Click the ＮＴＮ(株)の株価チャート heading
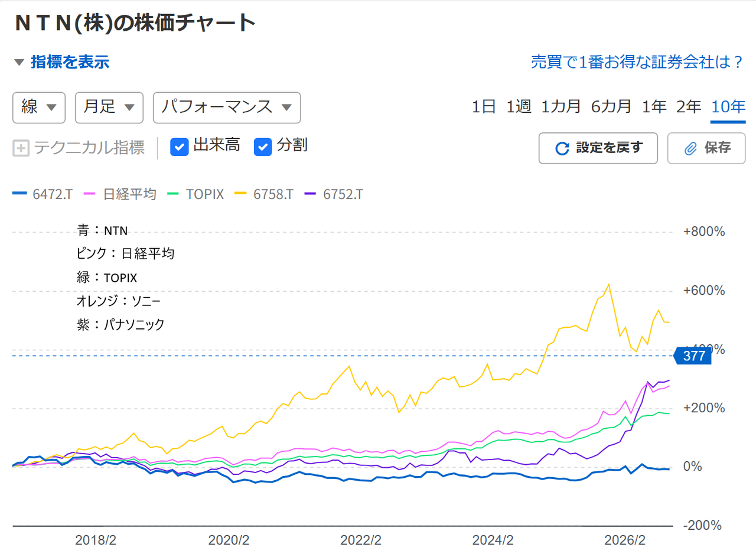756x554 pixels. pos(135,23)
